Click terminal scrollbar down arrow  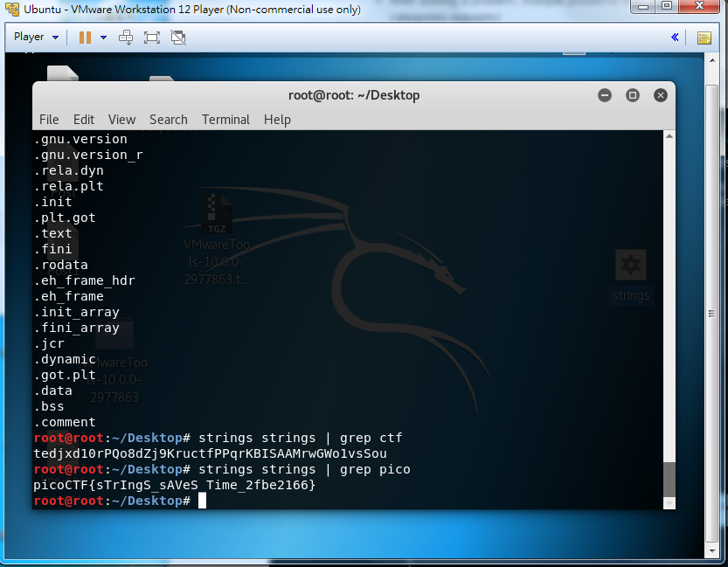tap(669, 503)
